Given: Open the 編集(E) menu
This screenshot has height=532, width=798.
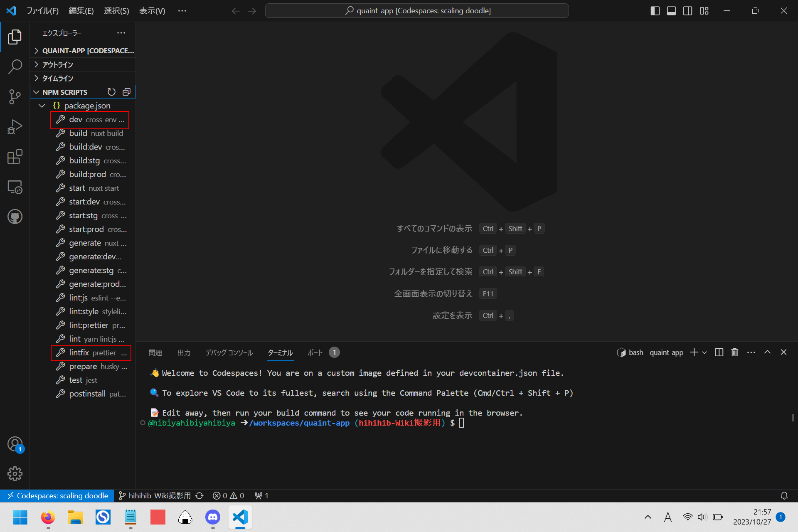Looking at the screenshot, I should [x=81, y=11].
